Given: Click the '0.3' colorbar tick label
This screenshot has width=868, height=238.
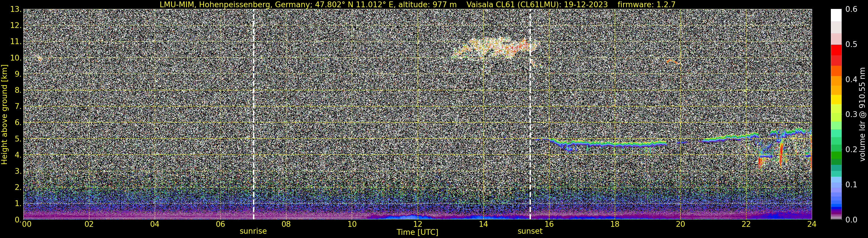Looking at the screenshot, I should pyautogui.click(x=852, y=115).
